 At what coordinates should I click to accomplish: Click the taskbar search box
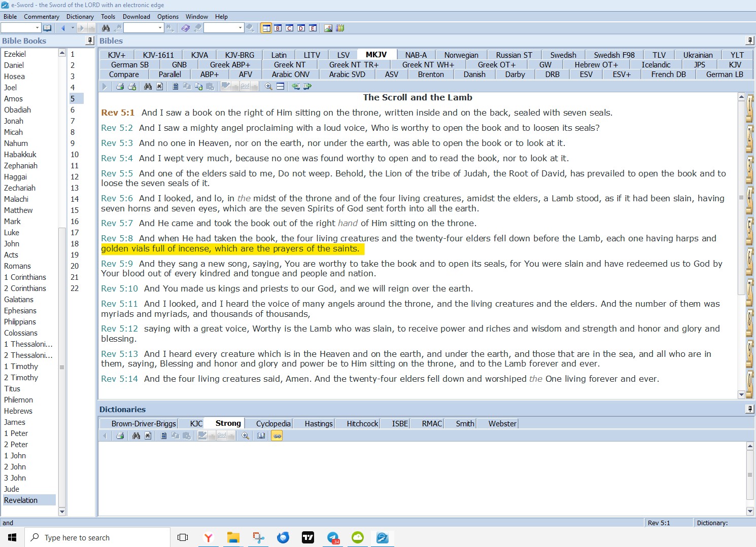click(x=97, y=537)
